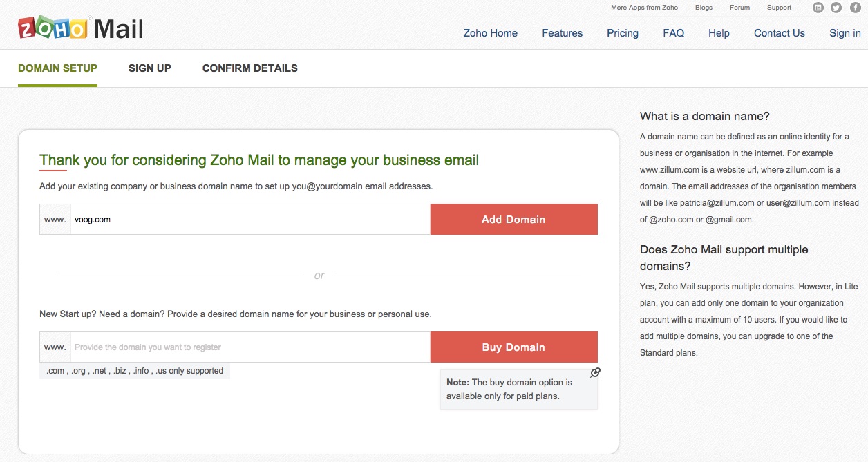View the Pricing page

(622, 33)
